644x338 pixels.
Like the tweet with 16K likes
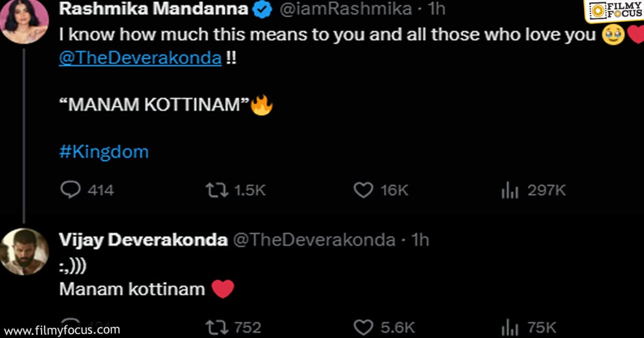click(364, 190)
